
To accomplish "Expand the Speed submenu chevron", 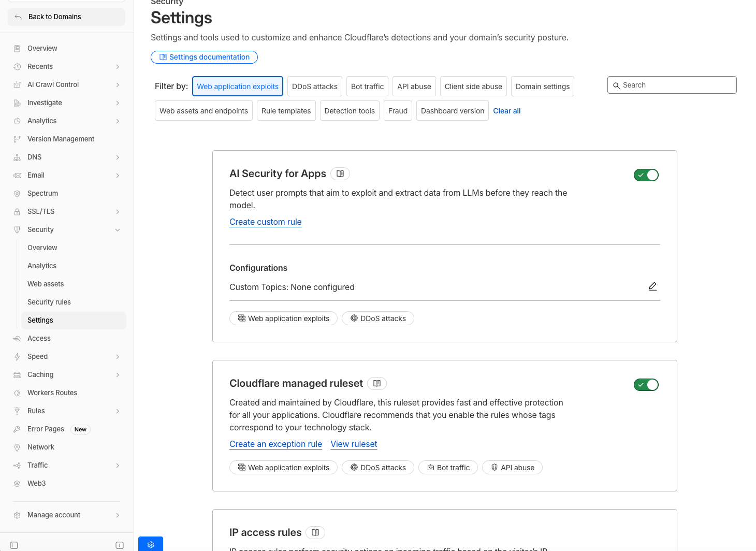I will [x=118, y=356].
